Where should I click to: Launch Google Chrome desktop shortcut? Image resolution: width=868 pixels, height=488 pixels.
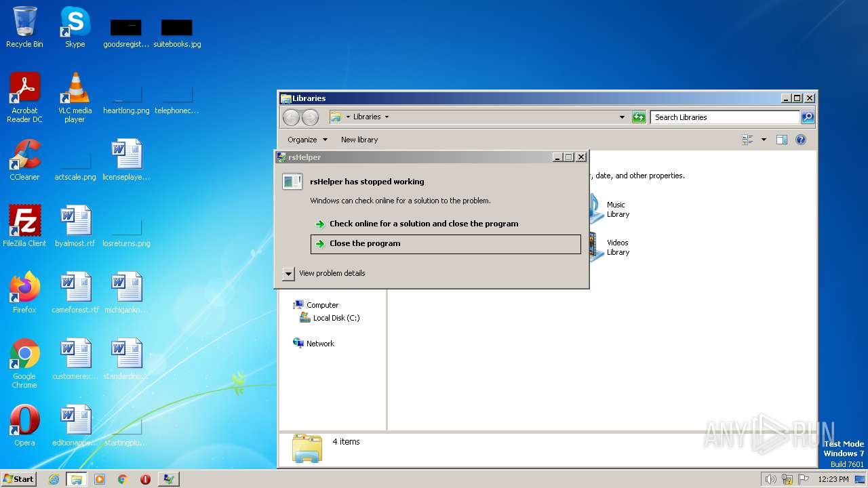(x=24, y=363)
